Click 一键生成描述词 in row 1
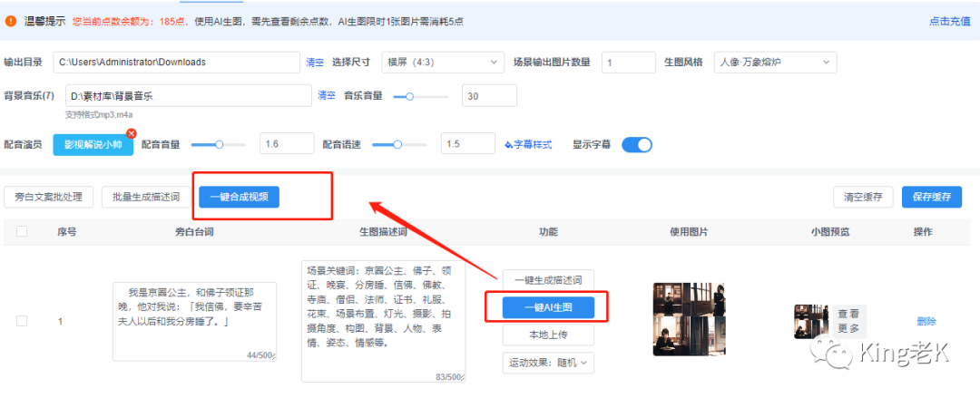980x398 pixels. pos(548,280)
